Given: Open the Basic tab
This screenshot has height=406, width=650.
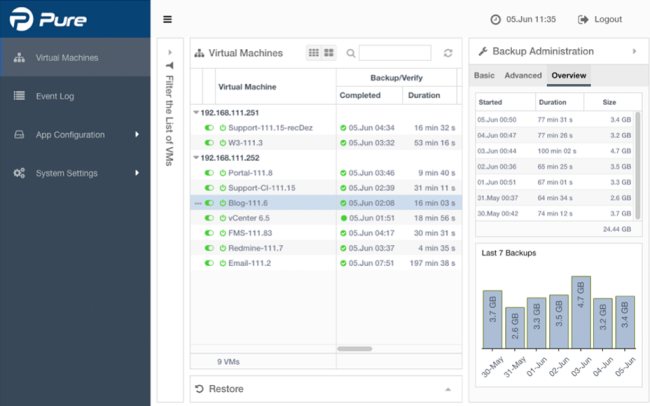Looking at the screenshot, I should coord(484,75).
